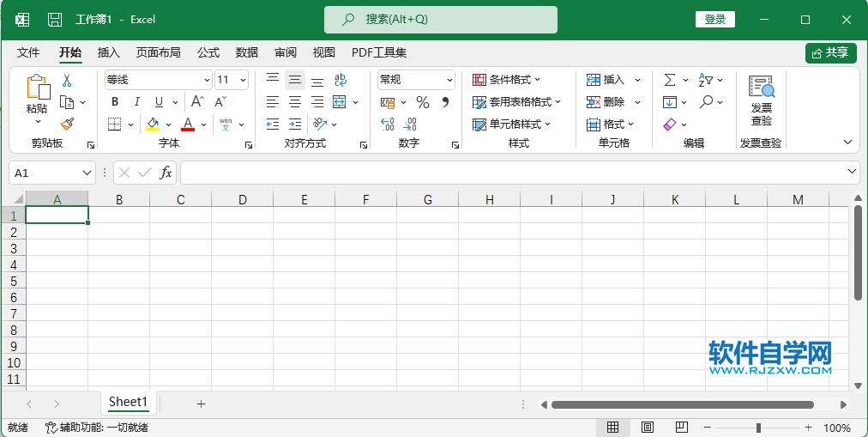Click the accounting currency format icon
Image resolution: width=868 pixels, height=437 pixels.
pos(388,102)
